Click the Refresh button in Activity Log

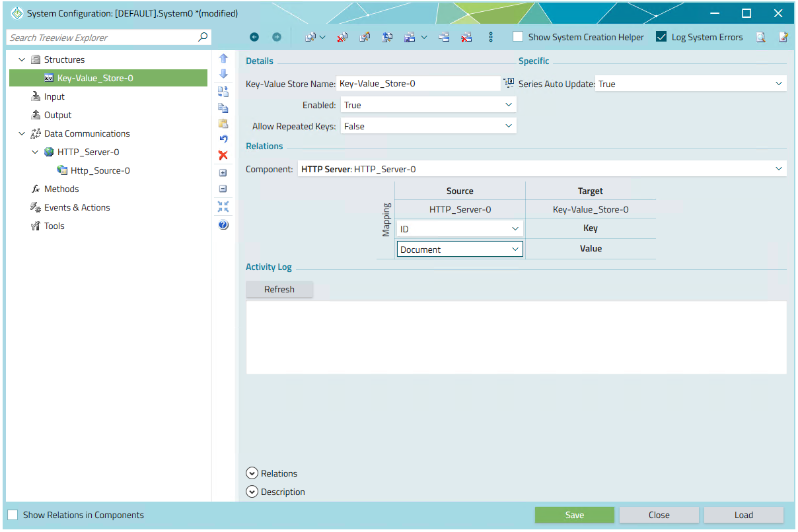point(279,289)
